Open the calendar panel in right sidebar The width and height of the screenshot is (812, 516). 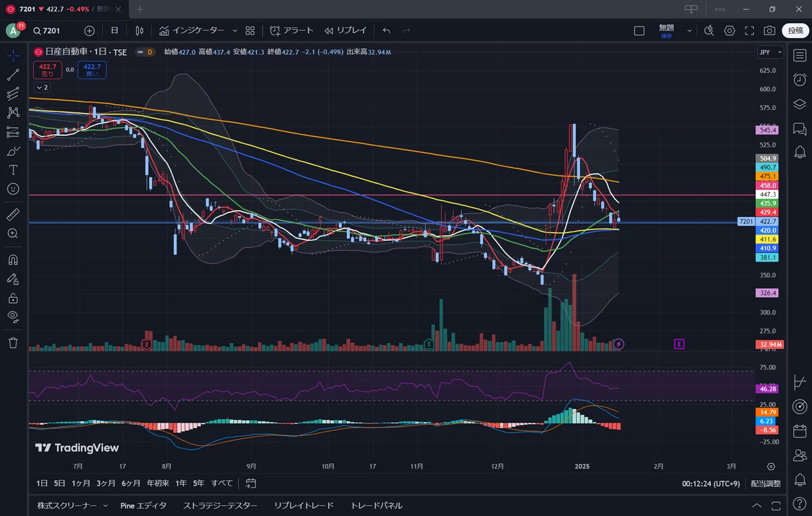click(800, 430)
